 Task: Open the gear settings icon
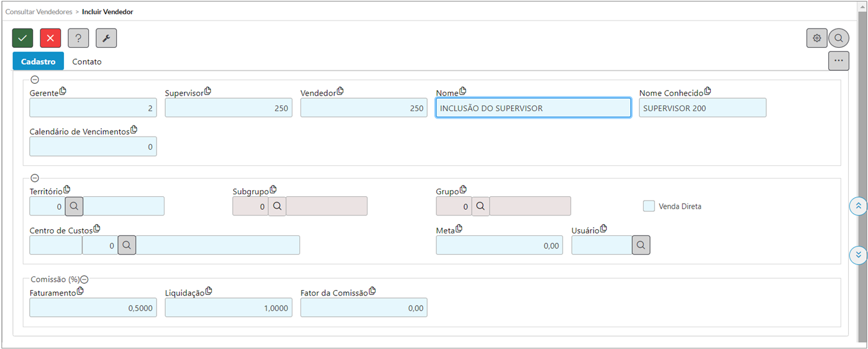click(x=816, y=38)
